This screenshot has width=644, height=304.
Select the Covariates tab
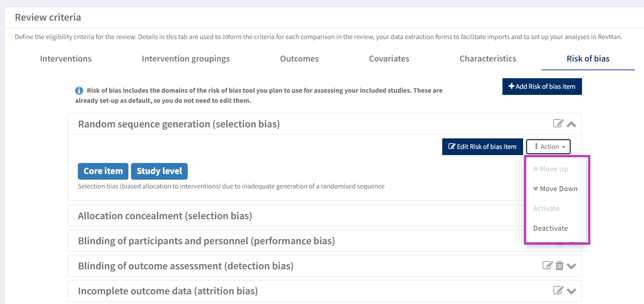pos(389,59)
